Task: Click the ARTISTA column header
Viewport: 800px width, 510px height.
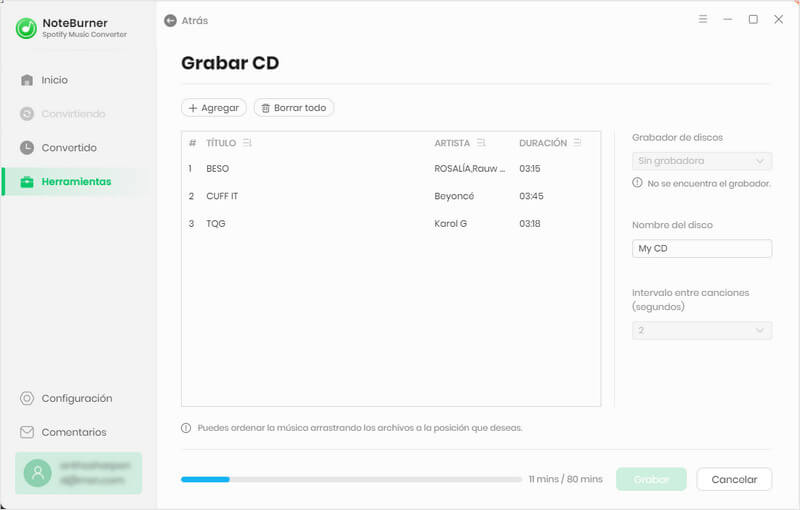Action: 452,143
